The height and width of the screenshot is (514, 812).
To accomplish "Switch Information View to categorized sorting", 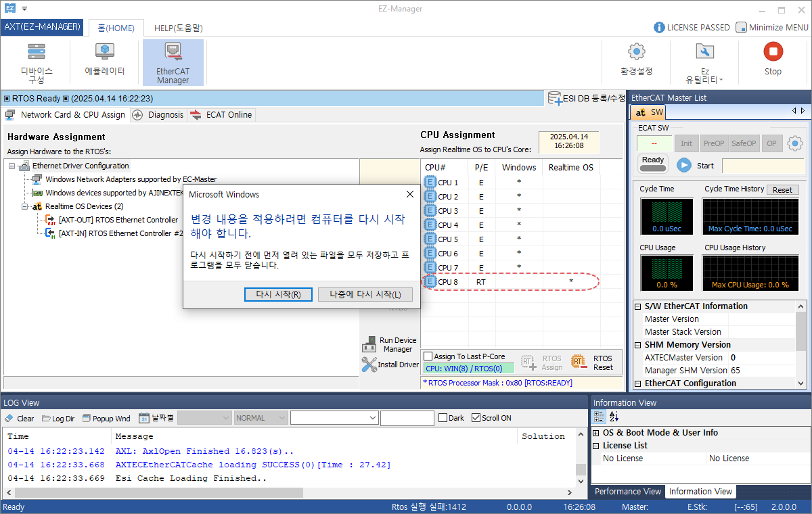I will click(x=598, y=417).
